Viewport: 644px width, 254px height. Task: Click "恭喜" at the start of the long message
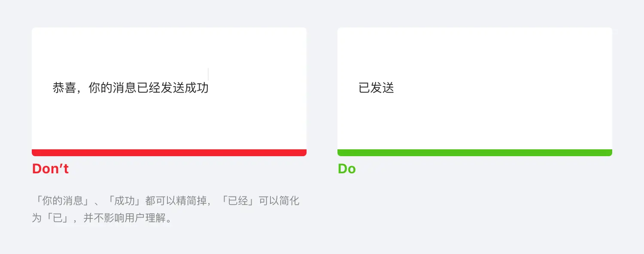click(64, 88)
